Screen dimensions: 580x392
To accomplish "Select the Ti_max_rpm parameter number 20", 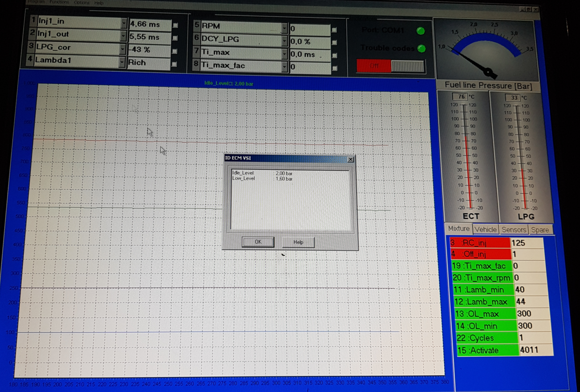I will tap(483, 278).
